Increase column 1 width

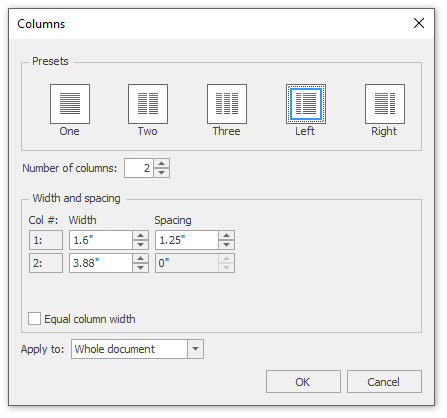click(140, 235)
